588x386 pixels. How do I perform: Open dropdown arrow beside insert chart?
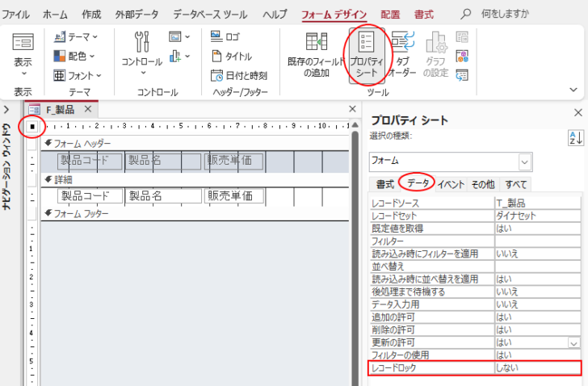(187, 57)
